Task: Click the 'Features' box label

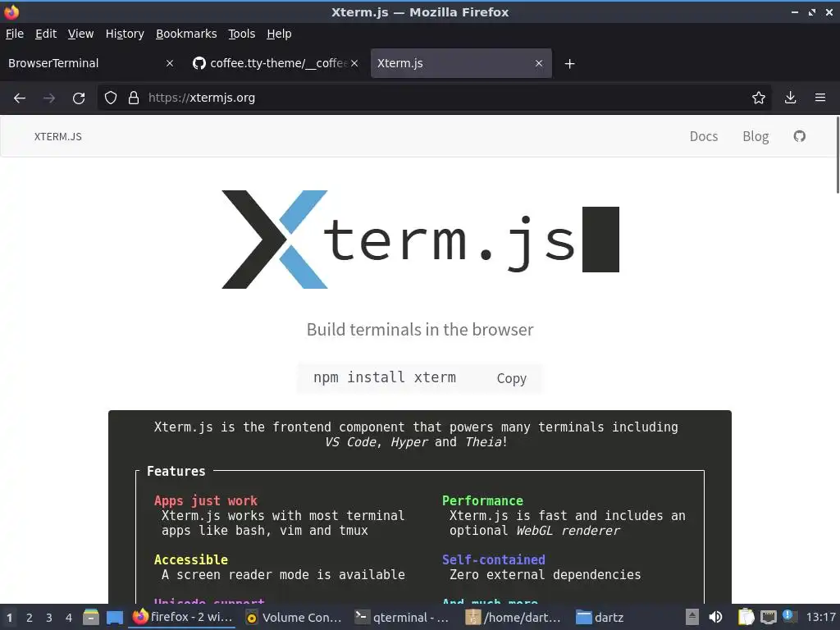Action: pos(176,472)
